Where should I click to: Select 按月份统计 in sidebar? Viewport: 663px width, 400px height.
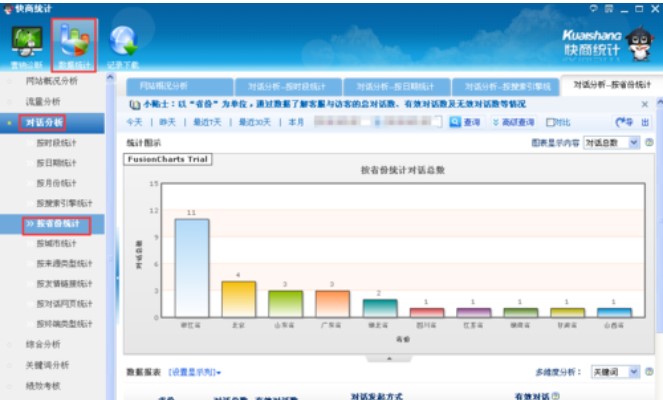(x=56, y=183)
